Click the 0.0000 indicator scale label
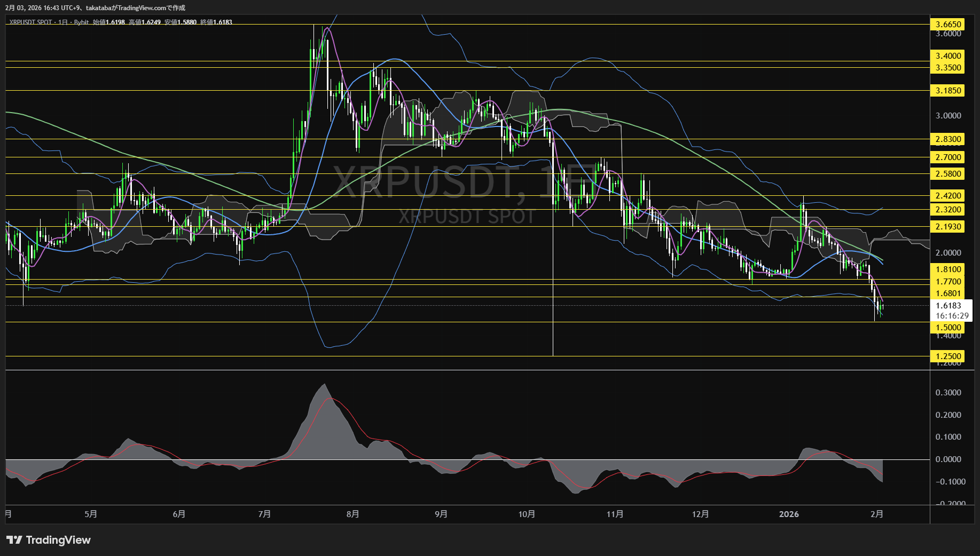Viewport: 980px width, 556px height. pyautogui.click(x=948, y=459)
